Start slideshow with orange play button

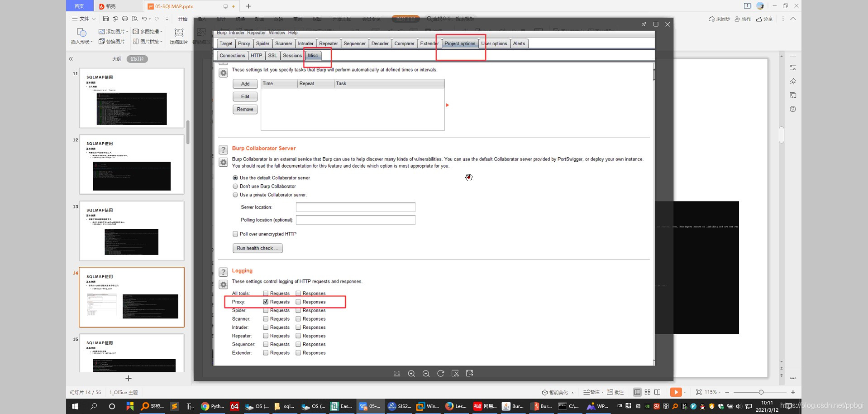[675, 392]
